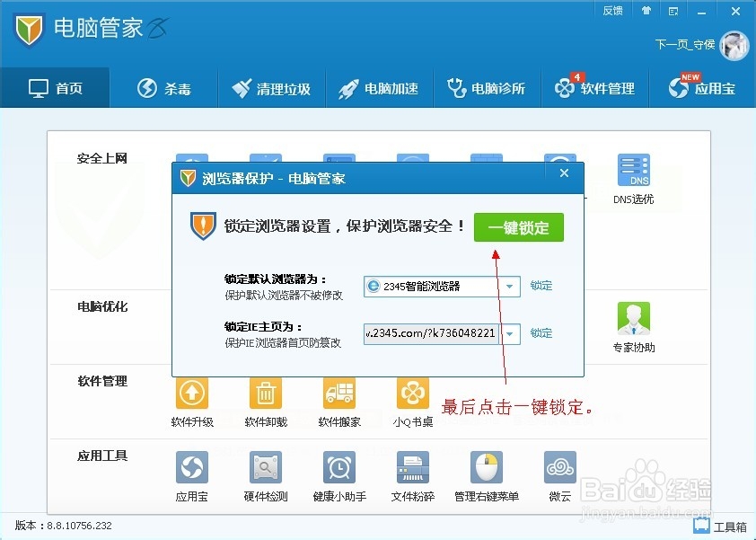
Task: Open the 清理垃圾 cleanup tab
Action: point(272,88)
